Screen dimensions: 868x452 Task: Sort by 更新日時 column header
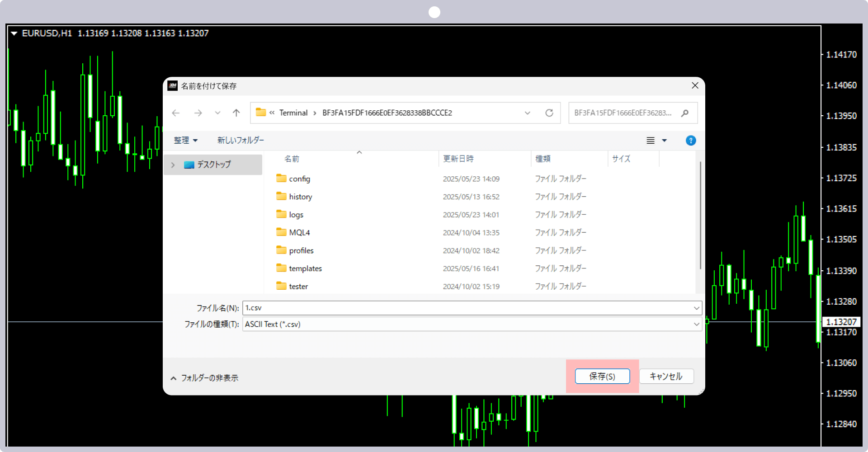tap(458, 159)
